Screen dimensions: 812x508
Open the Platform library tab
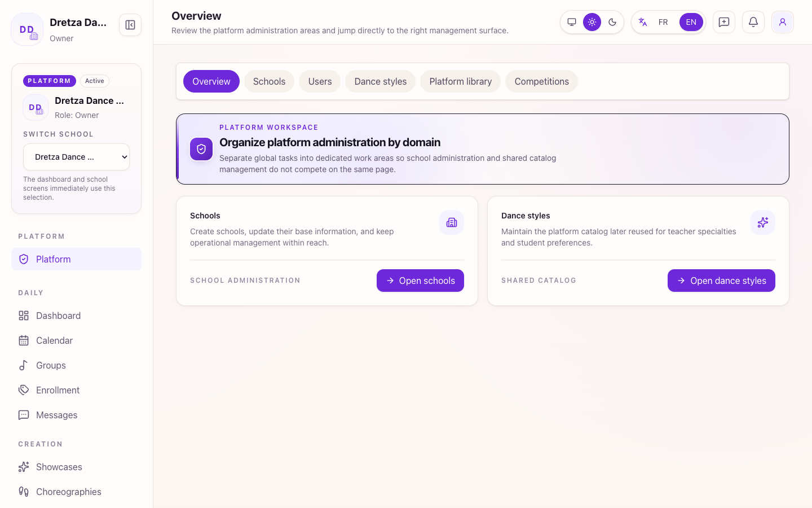tap(461, 81)
